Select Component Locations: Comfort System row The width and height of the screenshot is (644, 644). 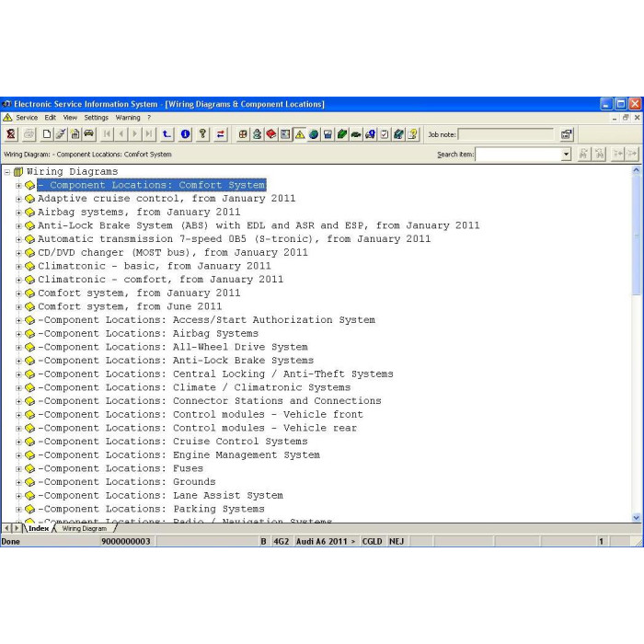point(152,185)
